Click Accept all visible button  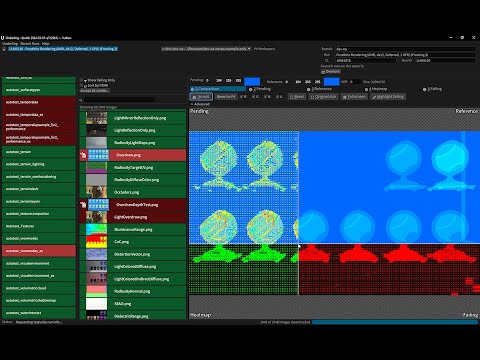pyautogui.click(x=94, y=91)
